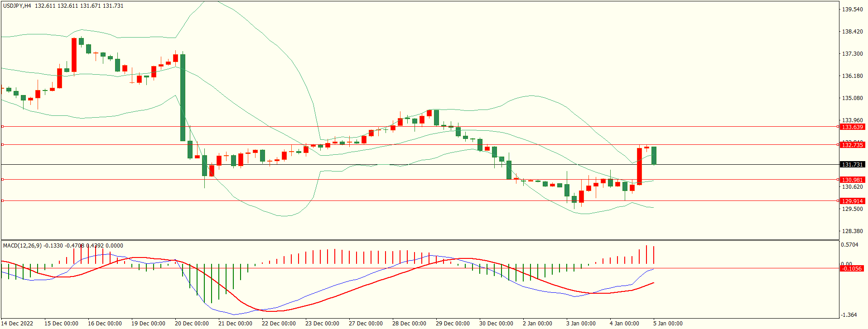Select the 129.914 price level label
Screen dimensions: 868x329
click(852, 201)
